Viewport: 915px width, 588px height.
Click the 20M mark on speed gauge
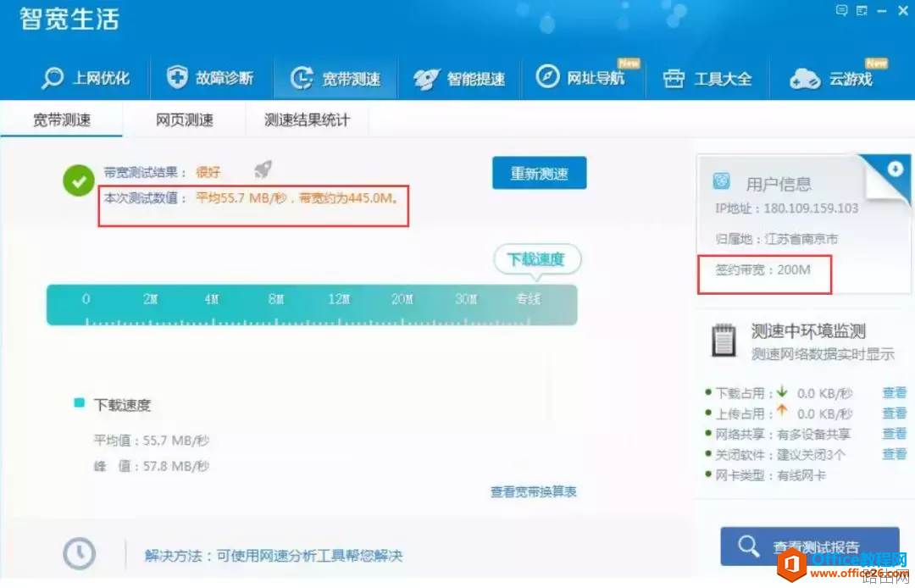pos(402,299)
